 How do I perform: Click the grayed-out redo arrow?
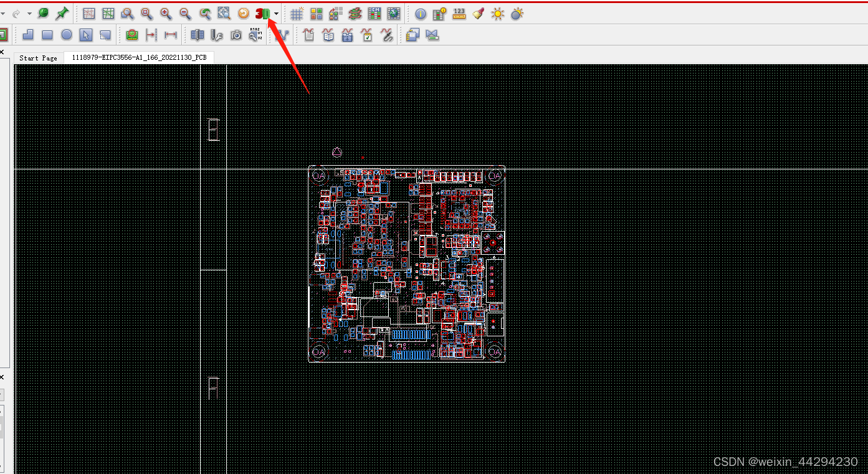click(17, 13)
